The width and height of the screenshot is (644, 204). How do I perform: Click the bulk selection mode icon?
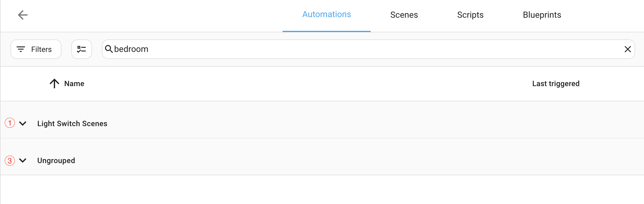coord(81,49)
